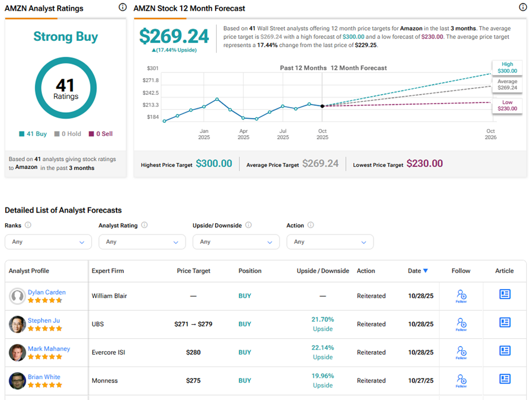Sort table by Date column
Screen dimensions: 532x400
tap(418, 271)
